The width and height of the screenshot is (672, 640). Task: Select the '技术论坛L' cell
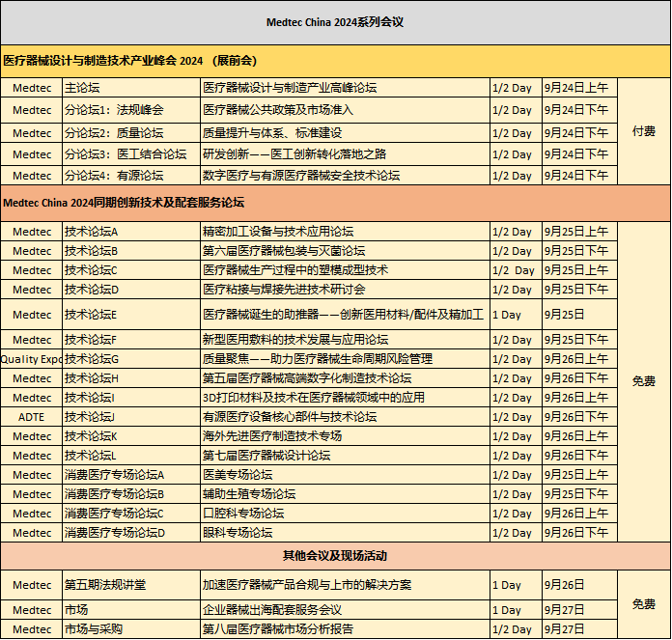(131, 456)
